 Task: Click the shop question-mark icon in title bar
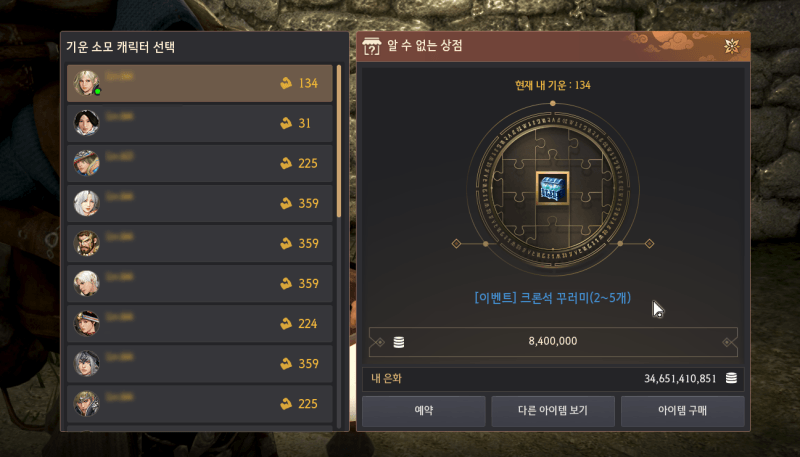(371, 46)
